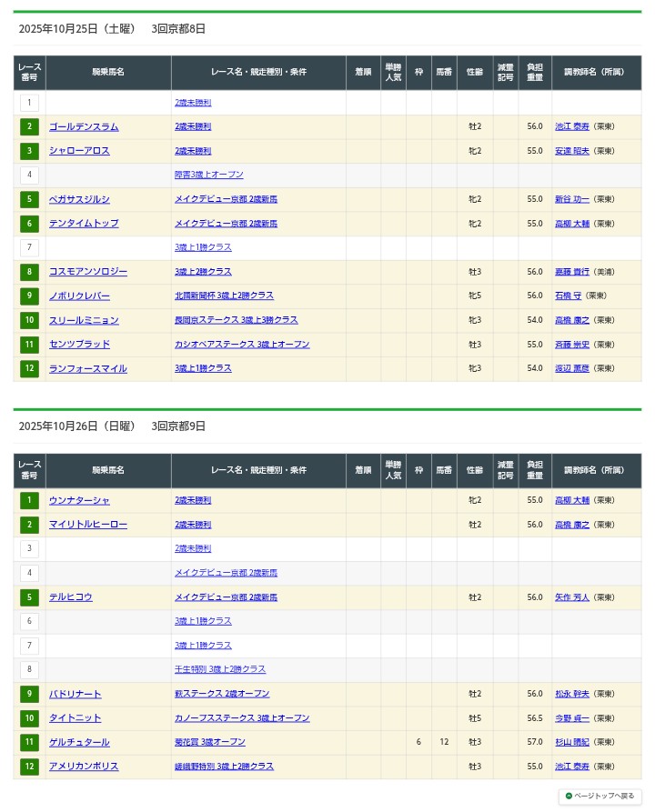Open 2歳未勝利 link in マイリトルヒーロー row
This screenshot has height=812, width=655.
click(193, 525)
